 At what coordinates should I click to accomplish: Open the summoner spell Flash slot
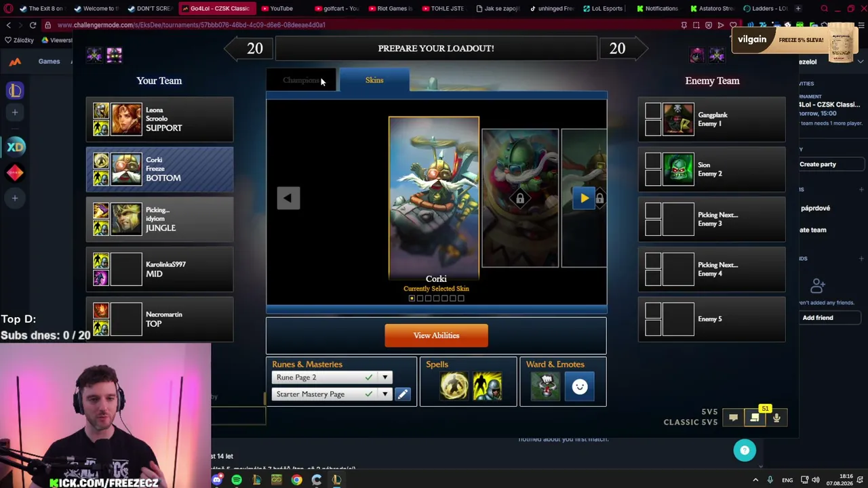coord(454,386)
